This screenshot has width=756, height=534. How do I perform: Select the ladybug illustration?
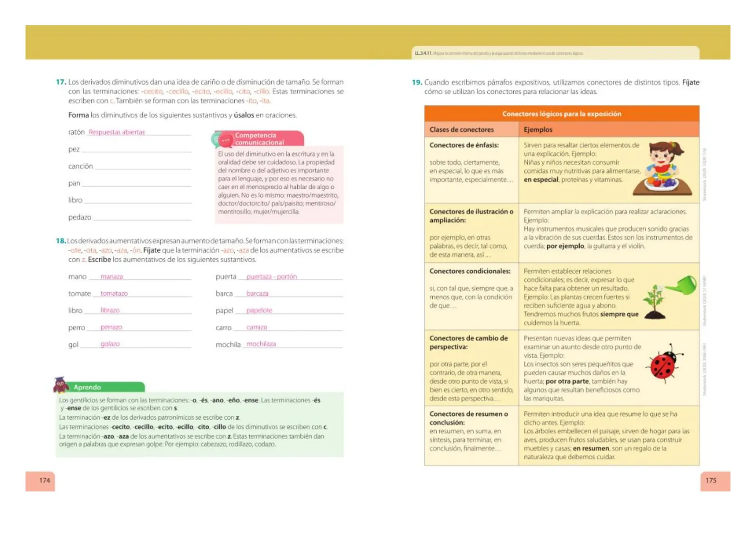pyautogui.click(x=666, y=363)
